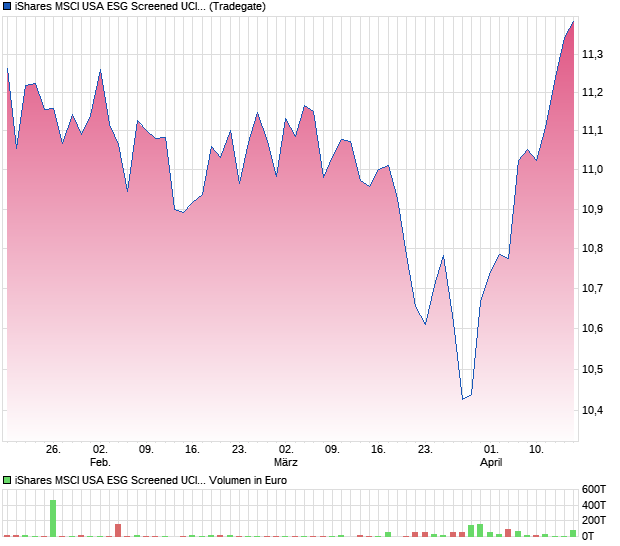Select the 11,3 price axis label
Screen dimensions: 620x546
593,54
